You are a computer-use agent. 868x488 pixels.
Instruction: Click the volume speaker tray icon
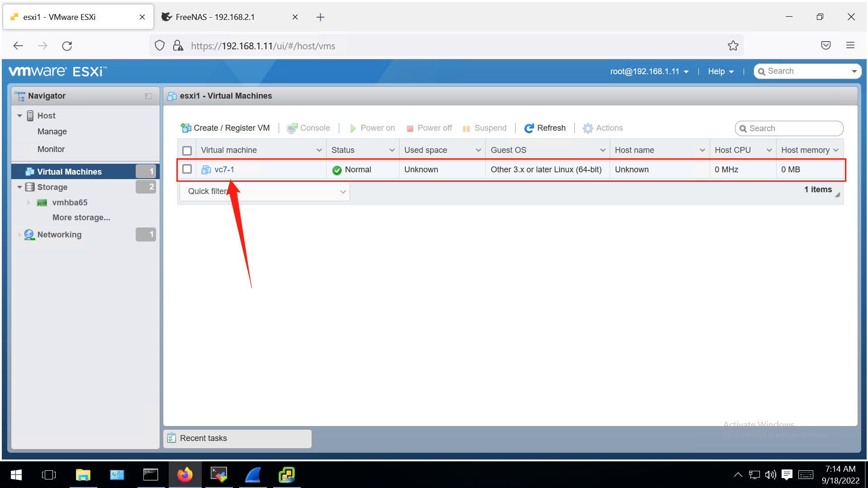tap(770, 475)
